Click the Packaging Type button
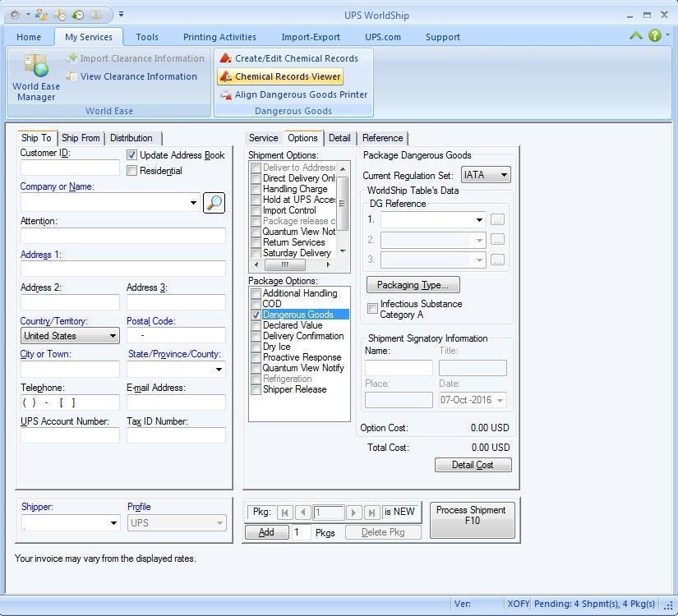678x616 pixels. click(x=413, y=285)
